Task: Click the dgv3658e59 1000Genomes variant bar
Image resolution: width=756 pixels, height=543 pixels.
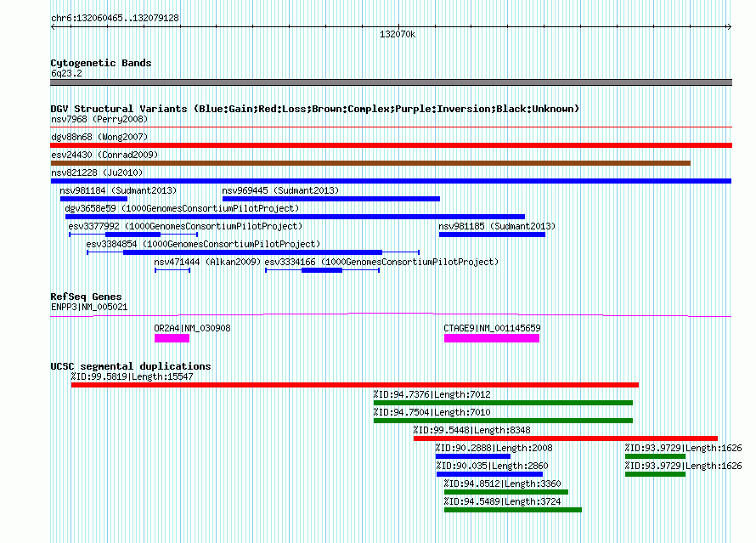Action: coord(295,217)
